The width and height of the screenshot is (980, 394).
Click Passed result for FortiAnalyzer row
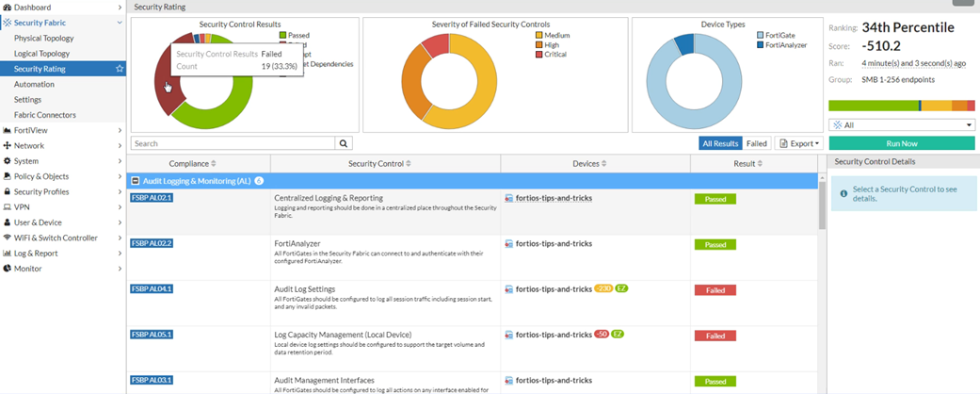715,244
